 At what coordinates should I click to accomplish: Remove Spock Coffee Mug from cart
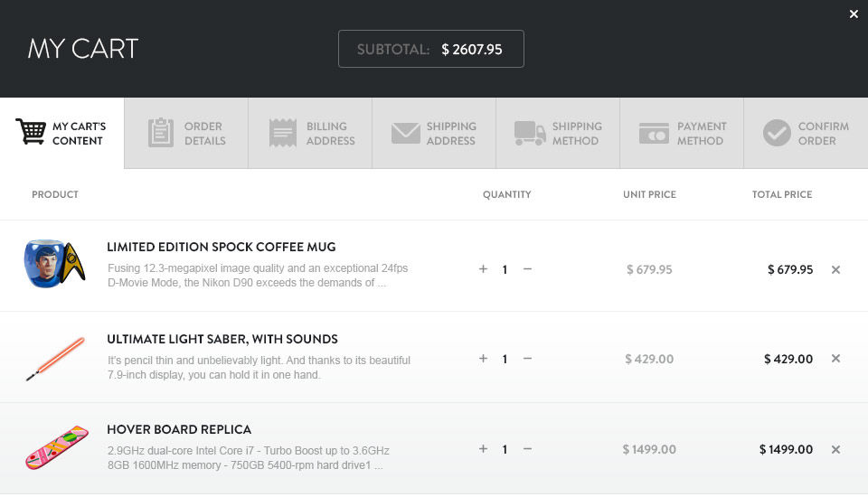point(835,269)
